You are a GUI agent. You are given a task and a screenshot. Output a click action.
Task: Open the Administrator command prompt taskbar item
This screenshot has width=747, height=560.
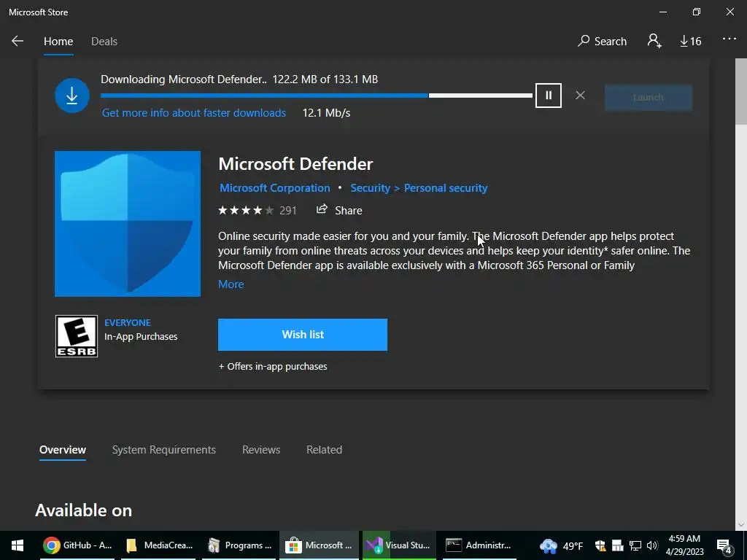(x=479, y=545)
